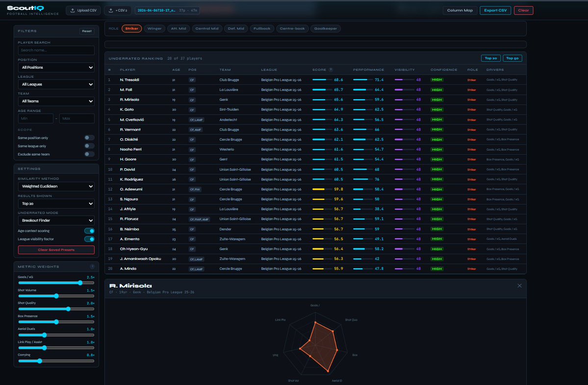Click Clear Saved Presets

pos(56,250)
